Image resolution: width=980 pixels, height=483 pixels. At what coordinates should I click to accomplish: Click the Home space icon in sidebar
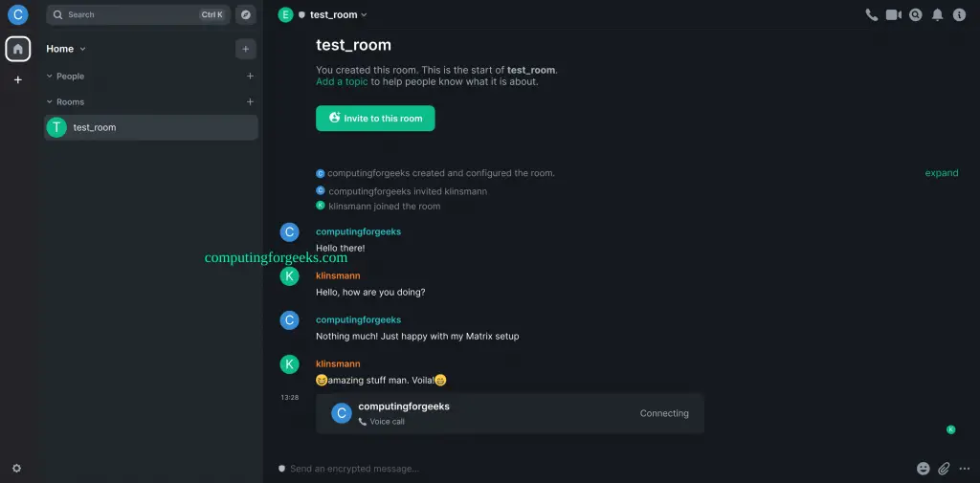point(18,49)
